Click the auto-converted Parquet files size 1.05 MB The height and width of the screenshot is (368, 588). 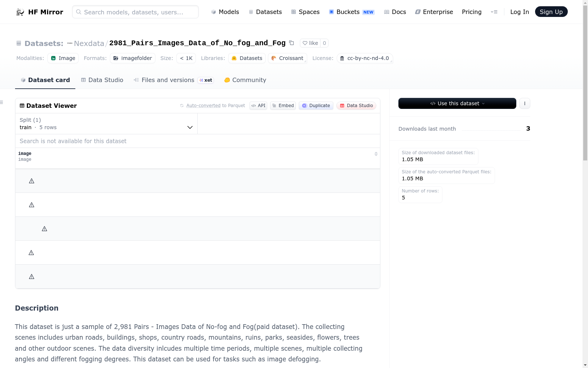(412, 178)
